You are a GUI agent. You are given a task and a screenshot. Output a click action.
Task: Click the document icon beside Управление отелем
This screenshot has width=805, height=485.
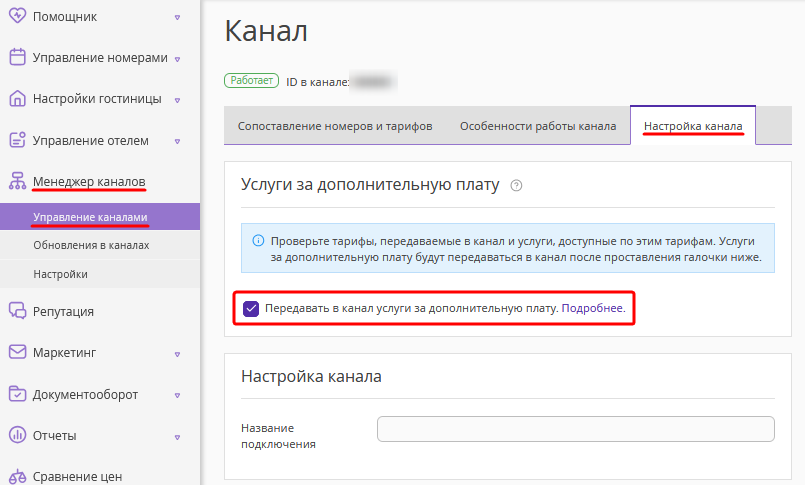(x=17, y=140)
